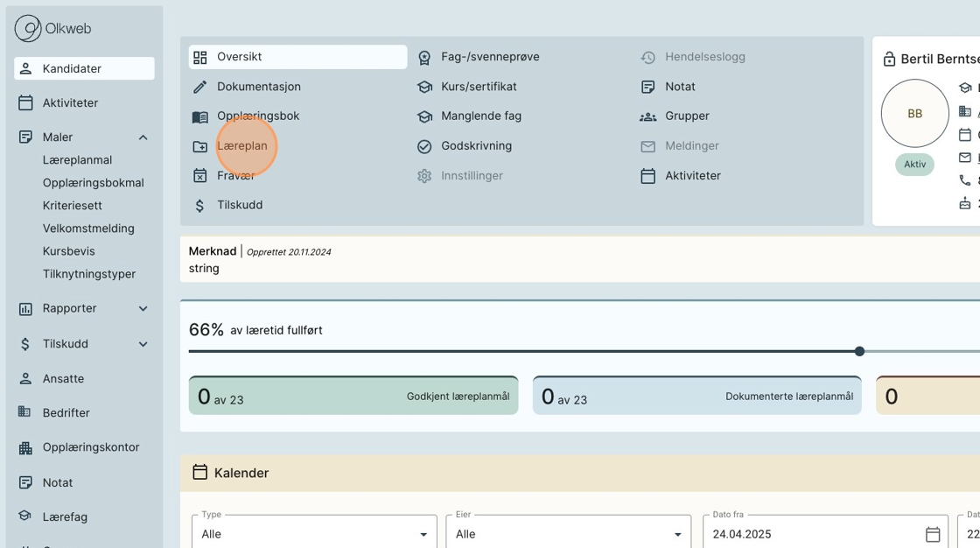Viewport: 980px width, 548px height.
Task: Click the Aktiv status badge
Action: click(x=915, y=165)
